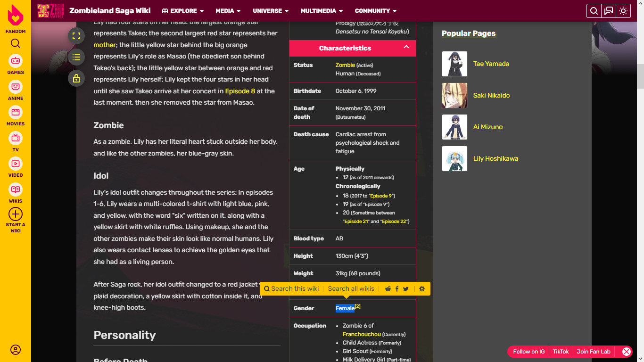The image size is (644, 362).
Task: Click the Franchouchou link
Action: coord(362,334)
